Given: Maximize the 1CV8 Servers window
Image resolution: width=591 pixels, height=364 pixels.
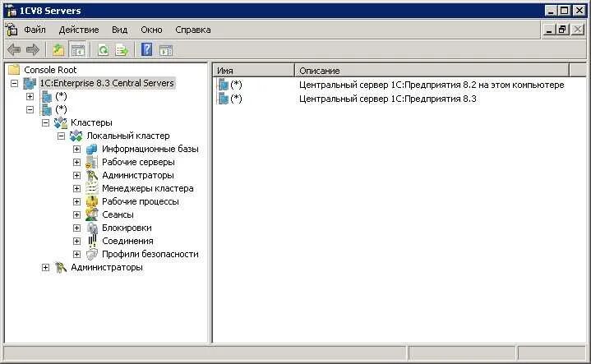Looking at the screenshot, I should (x=564, y=11).
